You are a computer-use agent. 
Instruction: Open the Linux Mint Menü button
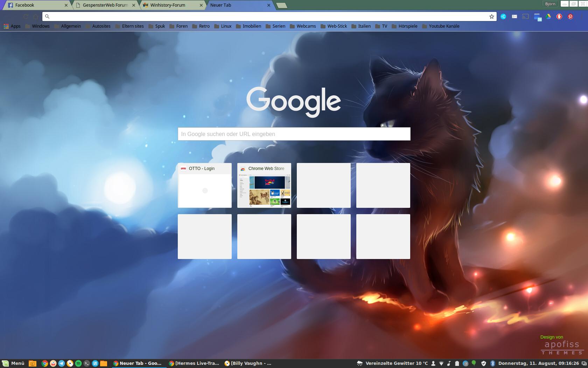[13, 363]
